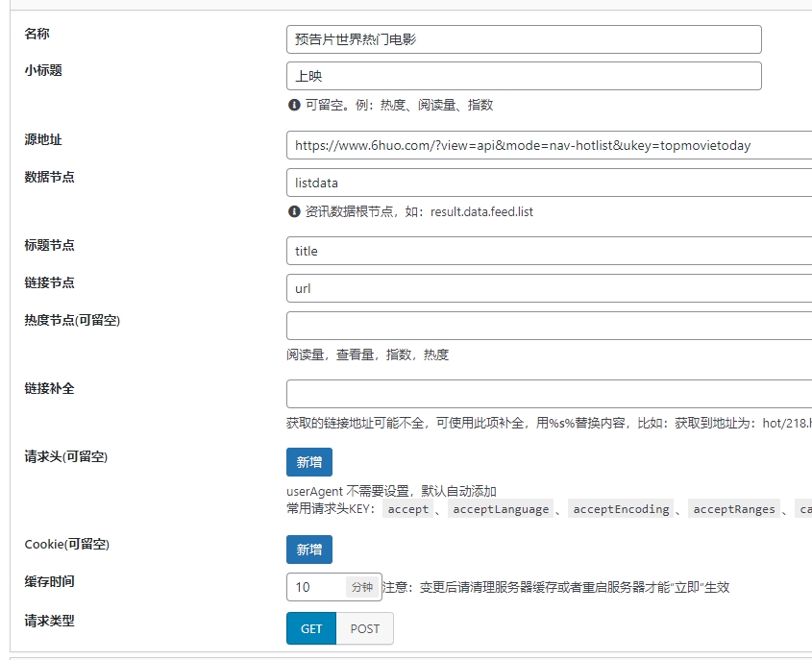
Task: Click info icon beside 可留空 hint
Action: coord(294,105)
